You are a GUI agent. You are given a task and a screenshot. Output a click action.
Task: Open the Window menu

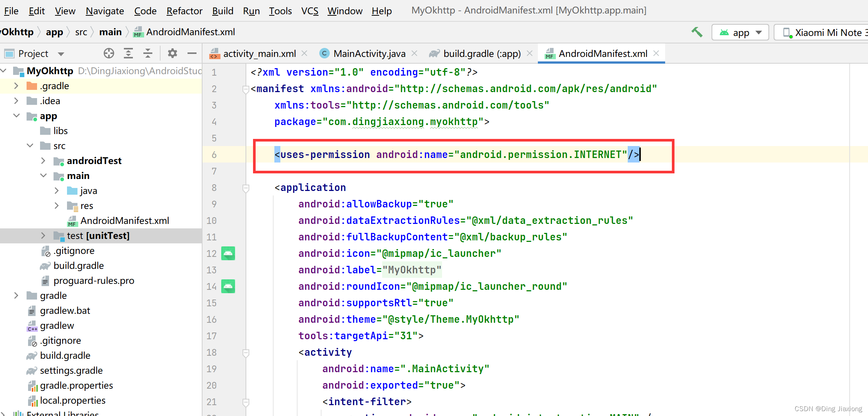pyautogui.click(x=345, y=11)
